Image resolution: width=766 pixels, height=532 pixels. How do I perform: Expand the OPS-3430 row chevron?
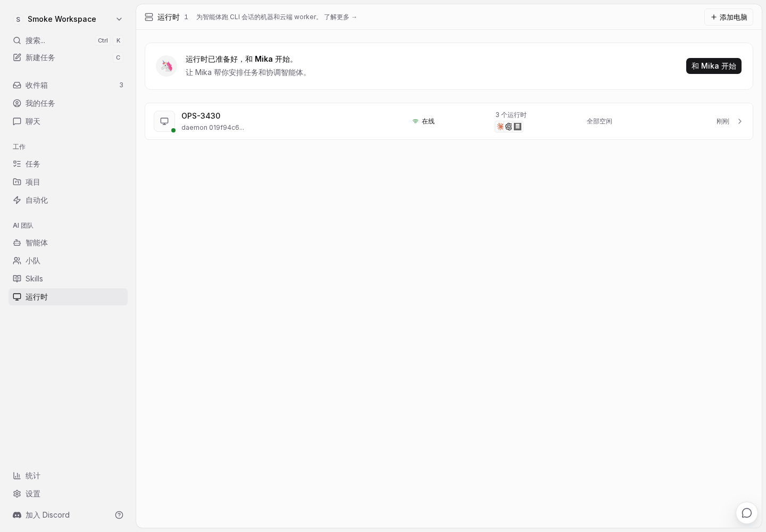739,121
